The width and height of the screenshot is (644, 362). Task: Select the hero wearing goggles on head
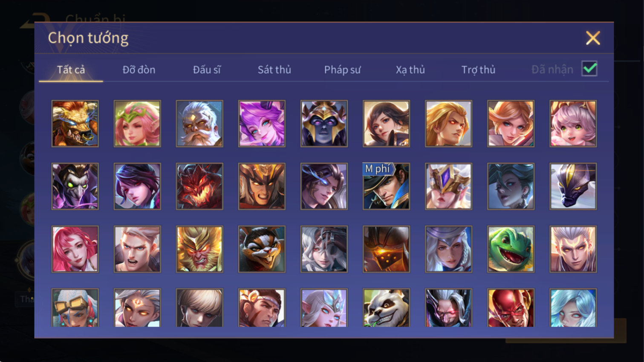tap(75, 308)
